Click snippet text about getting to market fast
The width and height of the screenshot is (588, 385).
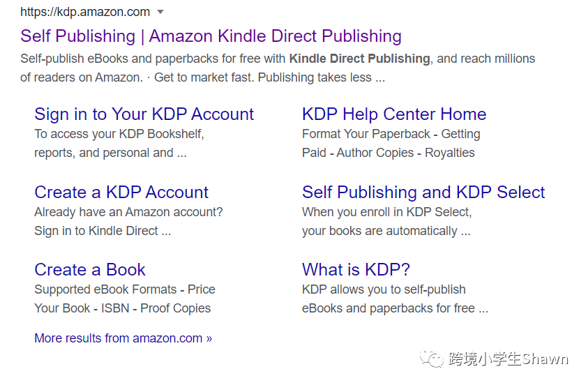[x=270, y=77]
